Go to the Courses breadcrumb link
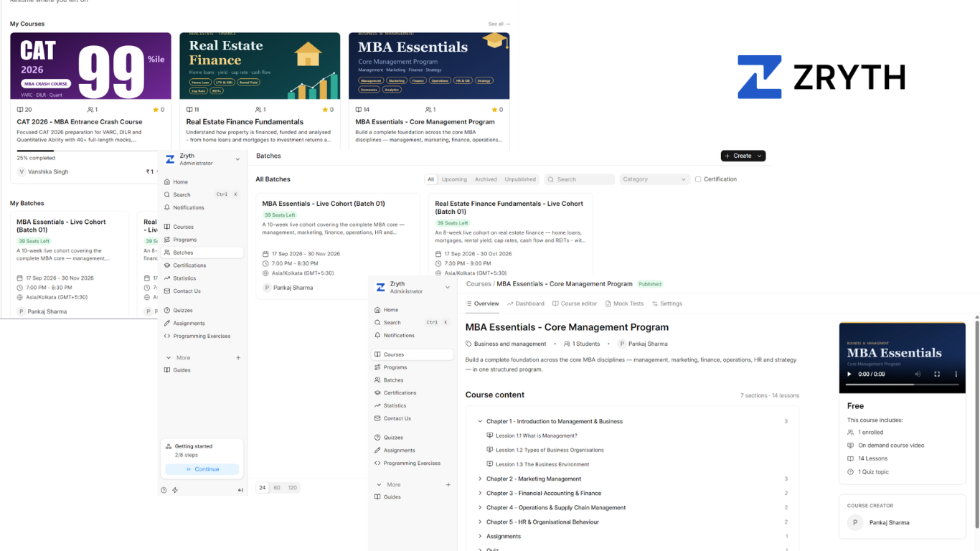This screenshot has height=551, width=980. (x=479, y=284)
